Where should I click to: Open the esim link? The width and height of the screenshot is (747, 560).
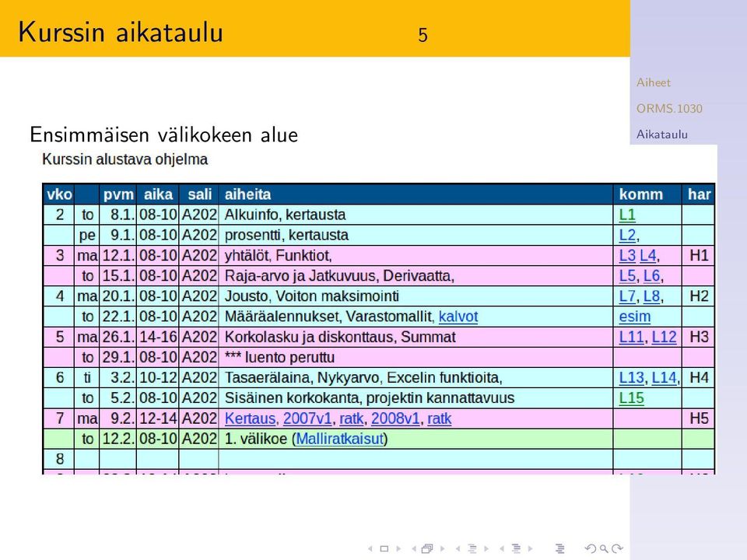pyautogui.click(x=635, y=317)
